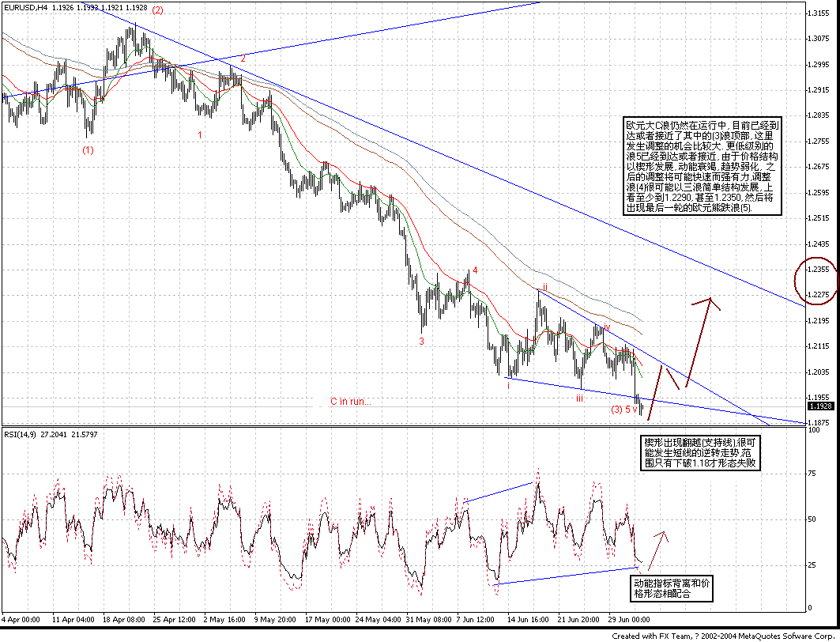Click the '9 May 20:00' date label

(275, 620)
